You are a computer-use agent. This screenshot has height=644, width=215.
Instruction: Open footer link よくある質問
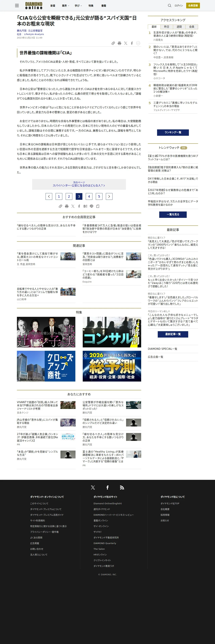pos(36,538)
